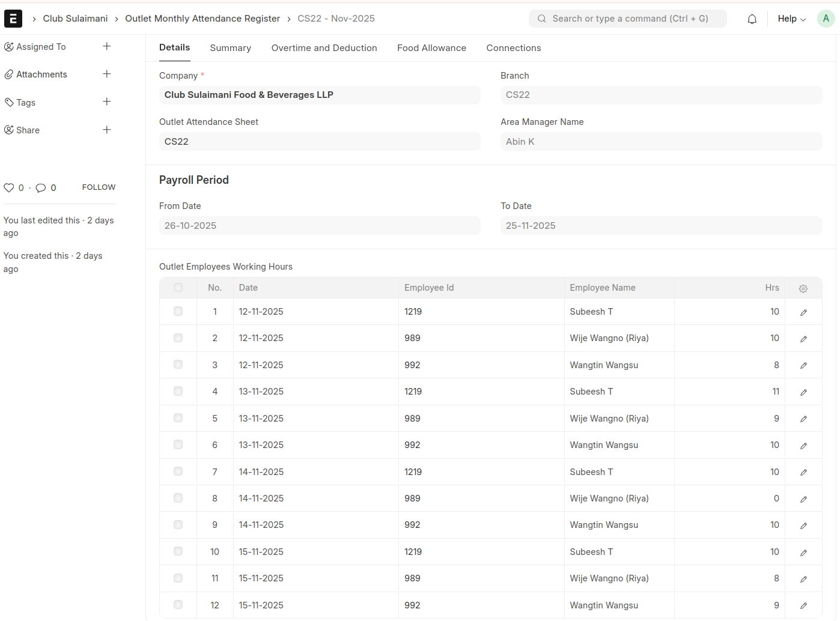Select the checkbox for row 8
Image resolution: width=840 pixels, height=621 pixels.
coord(178,498)
